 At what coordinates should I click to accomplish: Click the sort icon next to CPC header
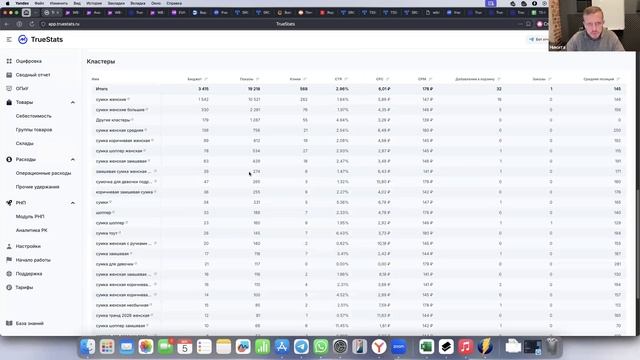387,79
